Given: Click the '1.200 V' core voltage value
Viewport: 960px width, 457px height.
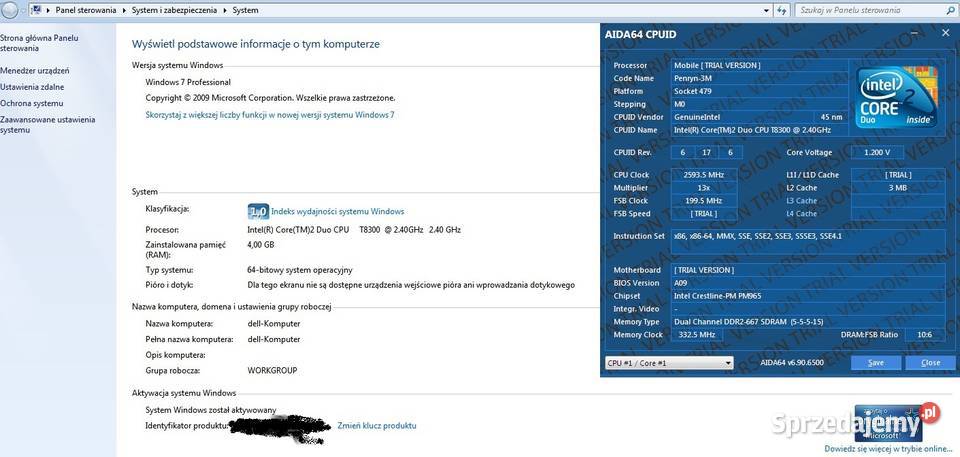Looking at the screenshot, I should pos(877,152).
